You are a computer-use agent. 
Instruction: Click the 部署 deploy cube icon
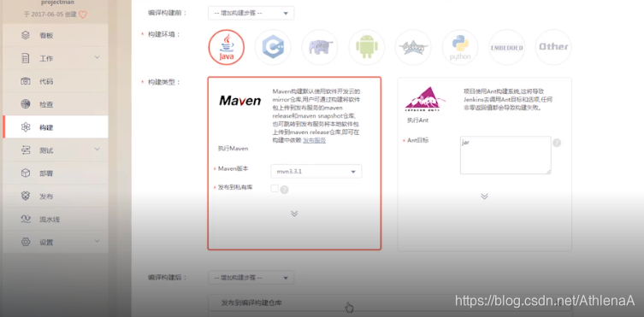[x=26, y=173]
